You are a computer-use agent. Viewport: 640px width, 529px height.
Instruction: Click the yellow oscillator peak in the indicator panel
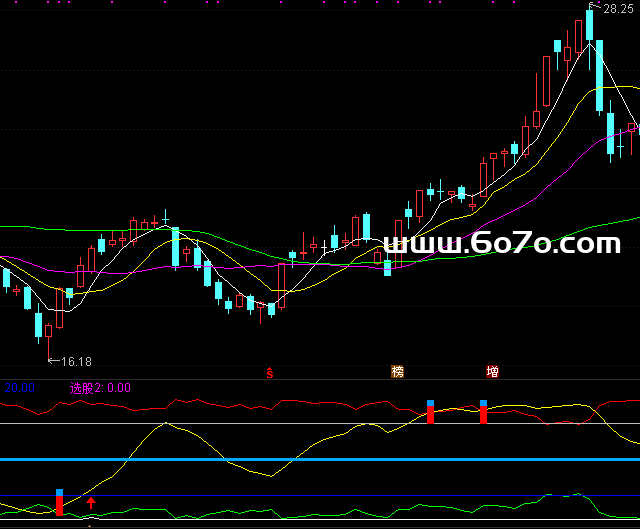165,424
